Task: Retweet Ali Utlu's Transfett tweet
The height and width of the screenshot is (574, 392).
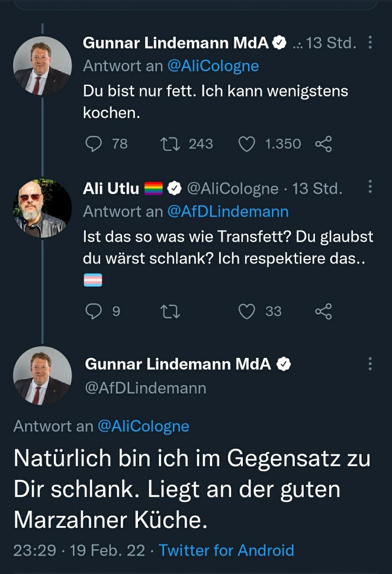Action: pyautogui.click(x=170, y=311)
